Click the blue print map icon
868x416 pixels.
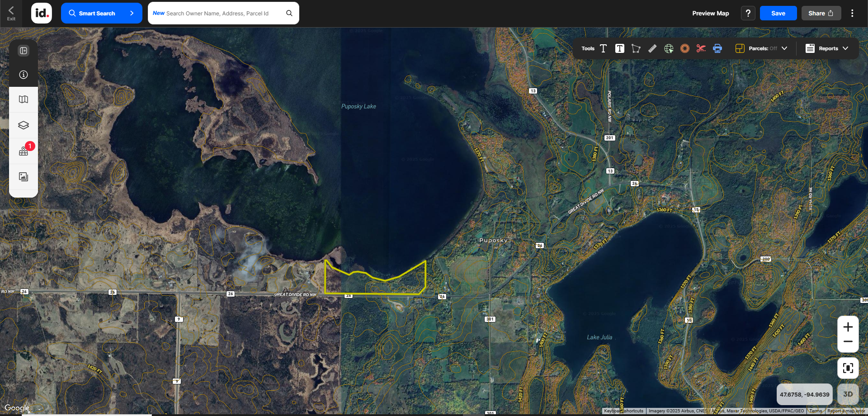pyautogui.click(x=717, y=48)
